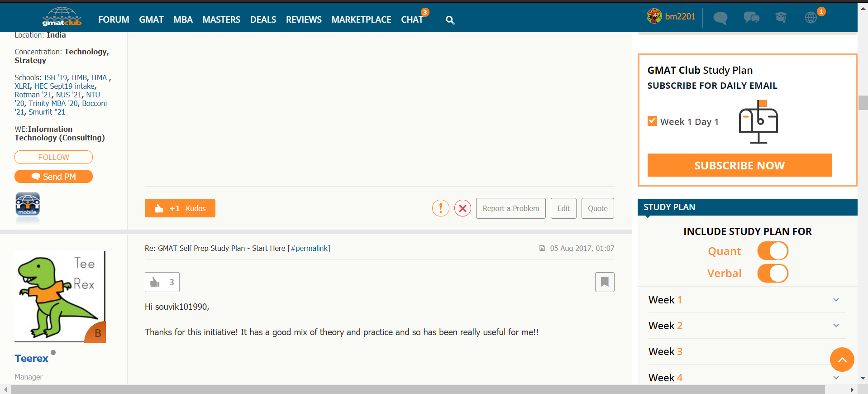The image size is (868, 394).
Task: Bookmark Teerex's post with bookmark icon
Action: (604, 282)
